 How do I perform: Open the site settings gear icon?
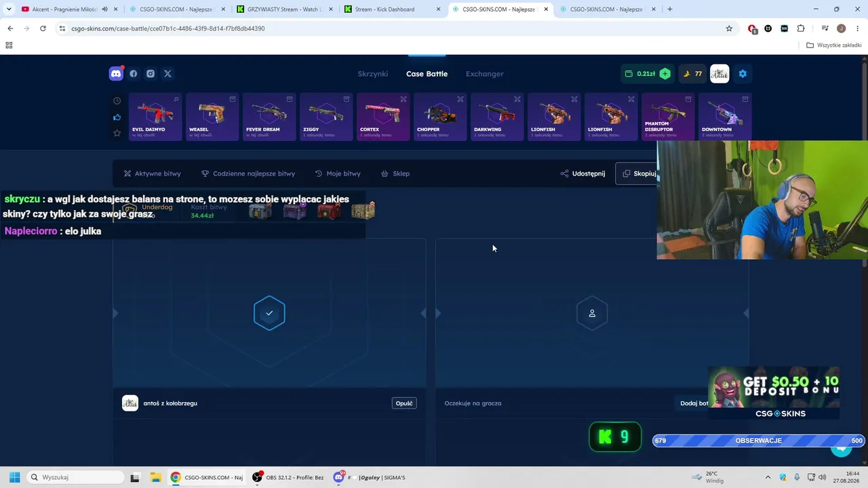tap(743, 74)
